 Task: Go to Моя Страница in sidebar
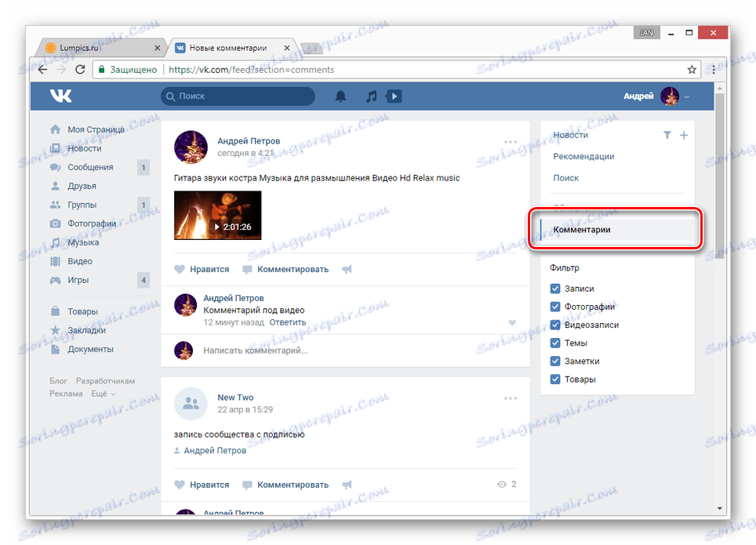88,129
